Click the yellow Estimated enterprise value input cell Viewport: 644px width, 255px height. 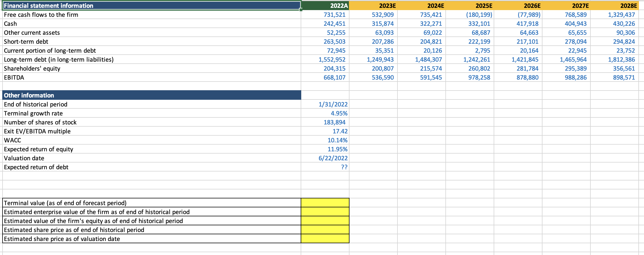click(x=325, y=212)
